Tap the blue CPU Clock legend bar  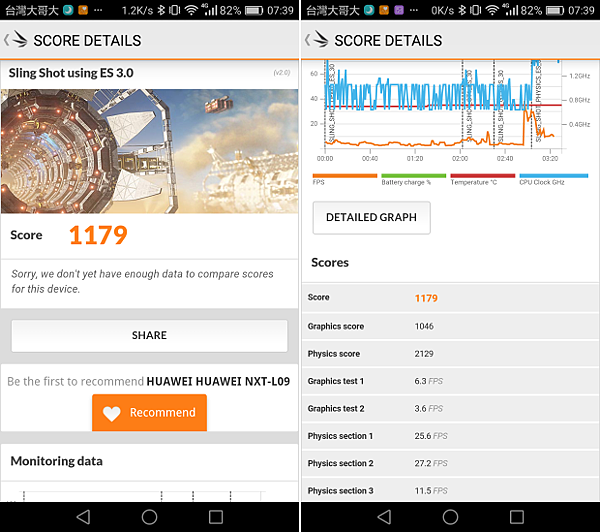554,176
